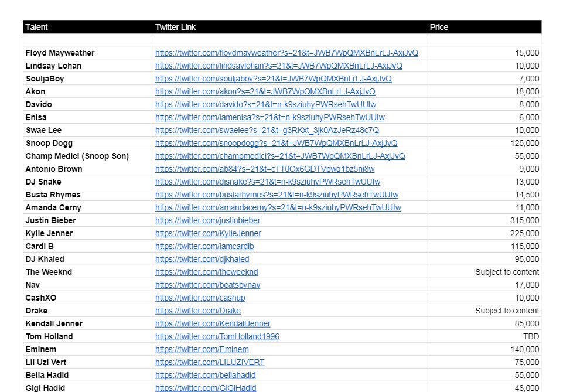This screenshot has width=570, height=392.
Task: Follow Akon's Twitter URL
Action: 265,91
